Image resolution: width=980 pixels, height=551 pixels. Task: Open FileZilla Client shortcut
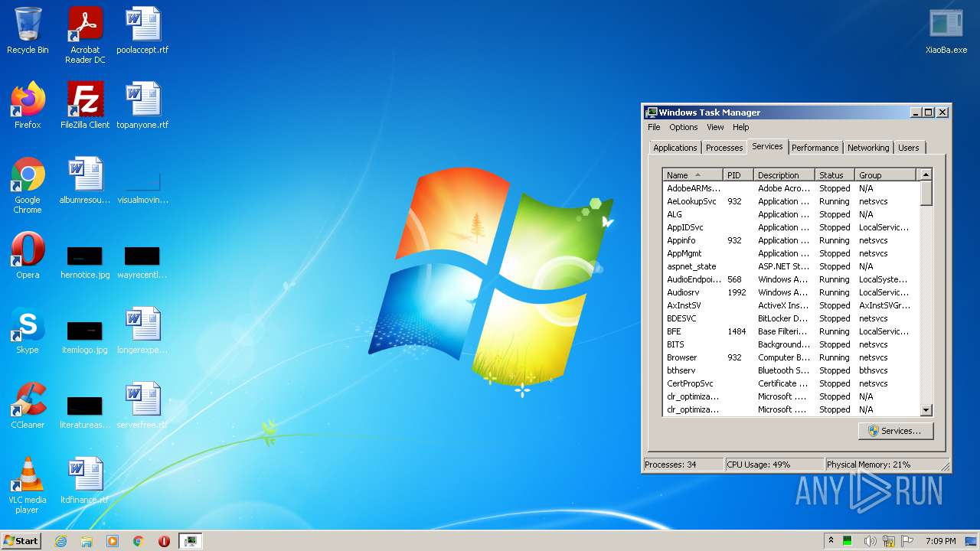[x=85, y=106]
